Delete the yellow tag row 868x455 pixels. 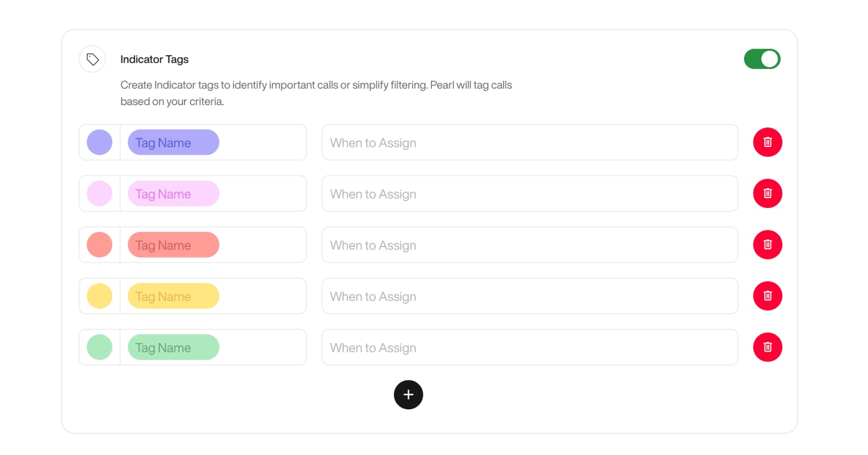tap(767, 295)
